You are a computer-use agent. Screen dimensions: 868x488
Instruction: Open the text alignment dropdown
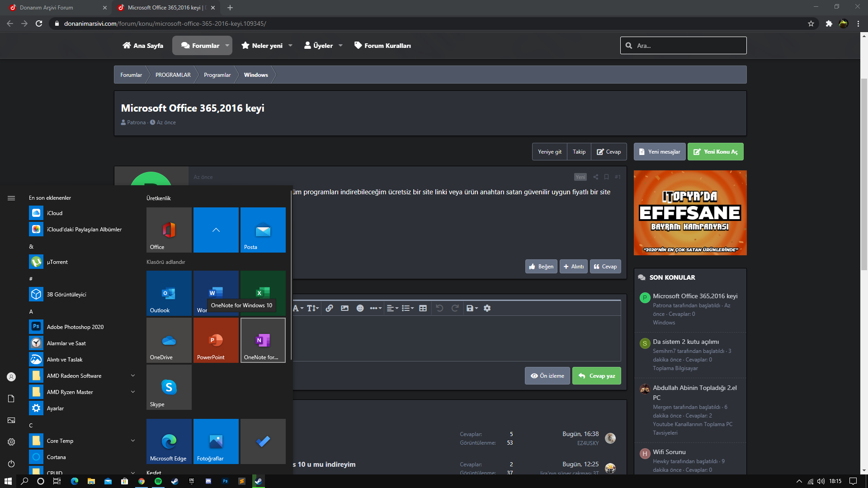click(392, 308)
